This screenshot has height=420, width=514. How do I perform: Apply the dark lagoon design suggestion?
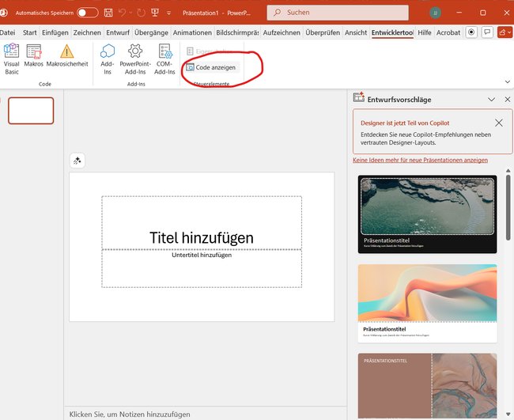point(428,214)
